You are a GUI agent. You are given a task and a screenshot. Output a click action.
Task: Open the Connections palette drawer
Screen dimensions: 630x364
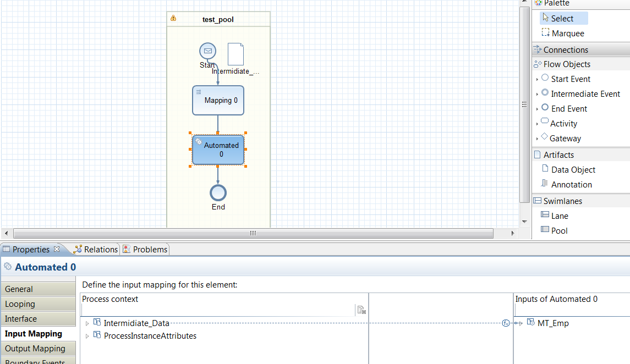pos(581,50)
